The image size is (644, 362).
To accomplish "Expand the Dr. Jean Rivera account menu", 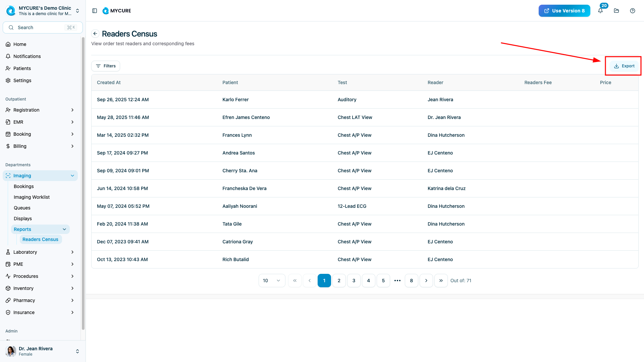I will tap(77, 351).
